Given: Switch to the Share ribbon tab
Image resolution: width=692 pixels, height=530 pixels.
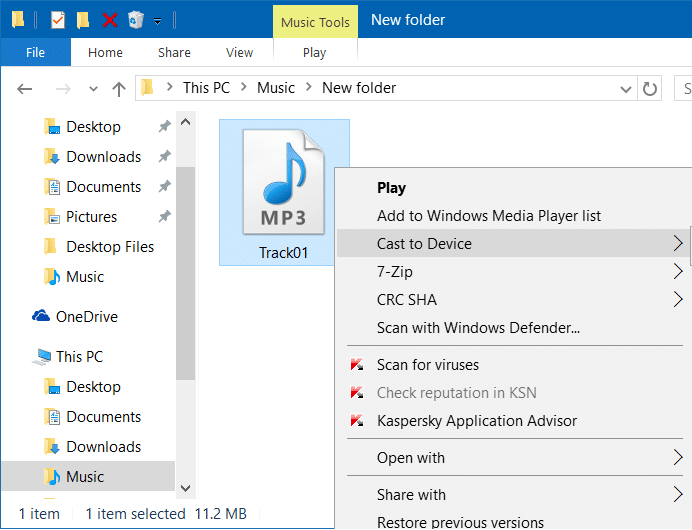Looking at the screenshot, I should [174, 53].
